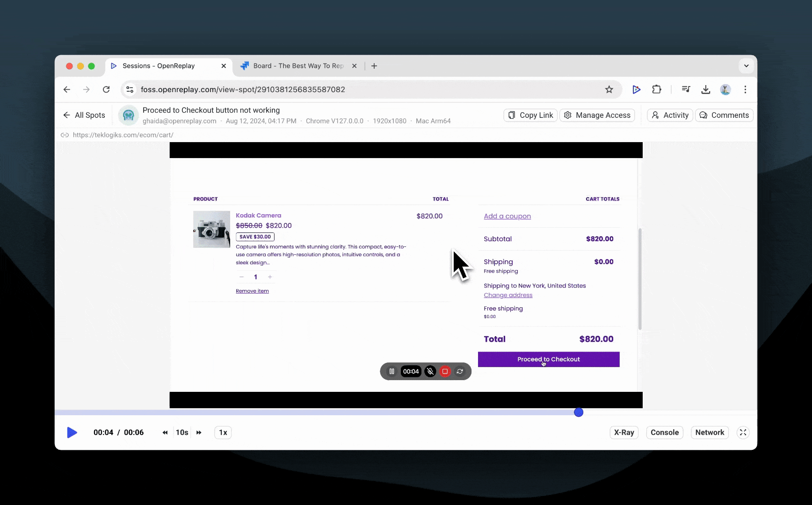812x505 pixels.
Task: Open the 10s skip interval selector
Action: [x=182, y=433]
